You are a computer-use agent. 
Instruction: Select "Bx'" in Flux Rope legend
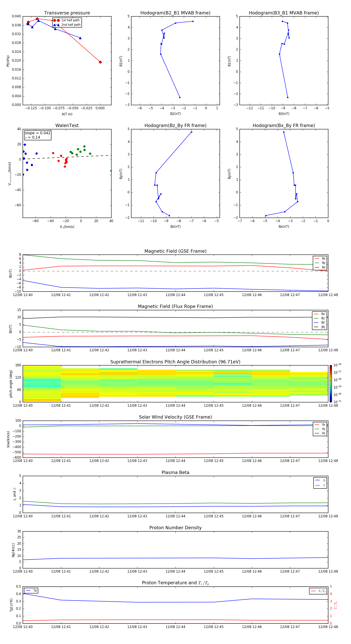pyautogui.click(x=320, y=314)
